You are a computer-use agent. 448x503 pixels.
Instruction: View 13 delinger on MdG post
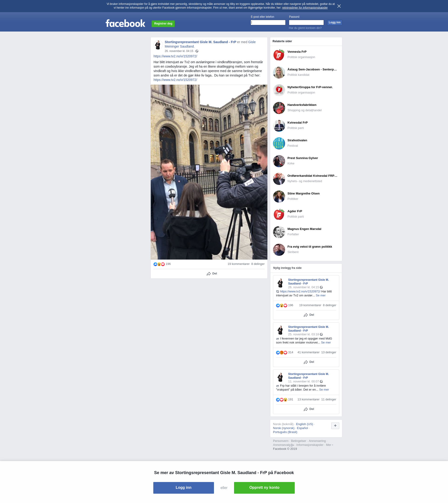329,352
